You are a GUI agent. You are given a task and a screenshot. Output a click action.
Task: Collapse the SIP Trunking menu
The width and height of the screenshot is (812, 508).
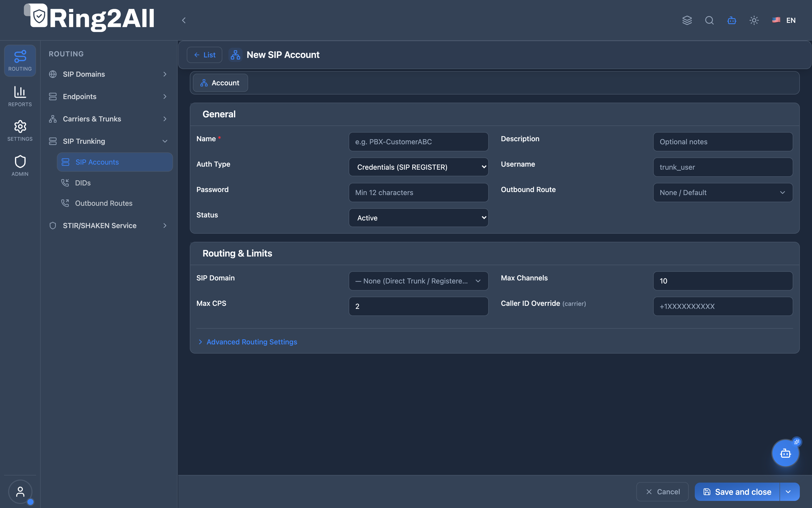click(x=108, y=141)
